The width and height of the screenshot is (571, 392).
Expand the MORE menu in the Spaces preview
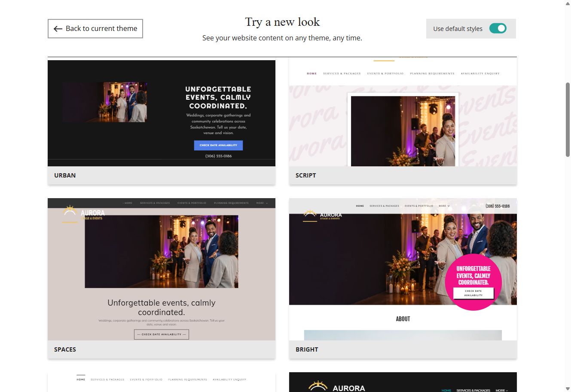[262, 203]
